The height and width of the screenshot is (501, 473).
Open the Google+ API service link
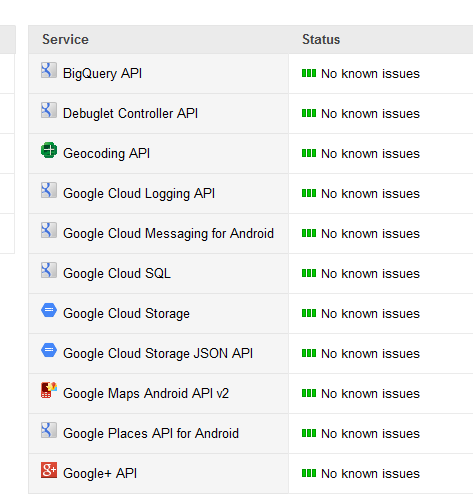(x=100, y=473)
